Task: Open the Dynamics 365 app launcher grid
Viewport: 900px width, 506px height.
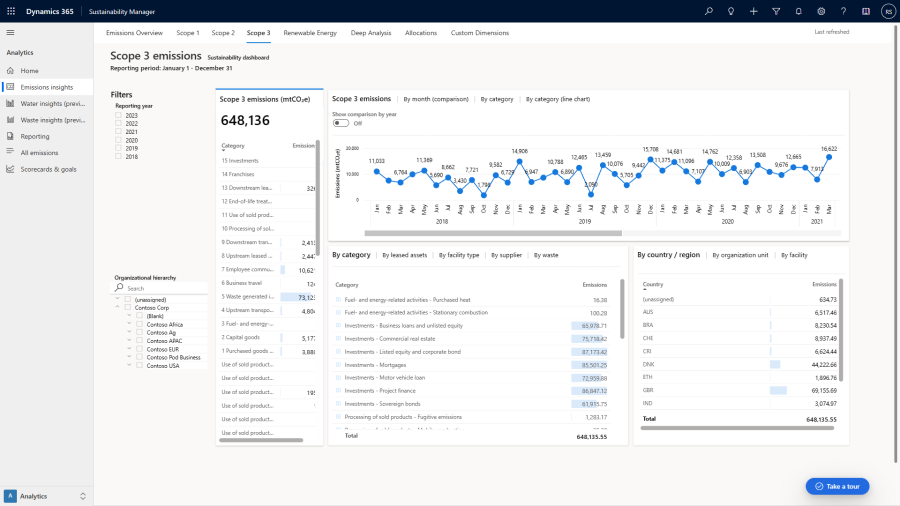Action: click(x=10, y=11)
